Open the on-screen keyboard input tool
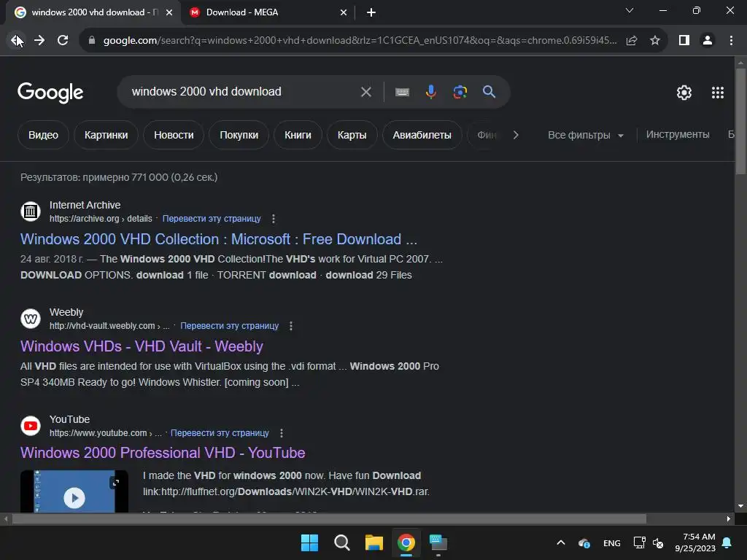 click(x=402, y=92)
